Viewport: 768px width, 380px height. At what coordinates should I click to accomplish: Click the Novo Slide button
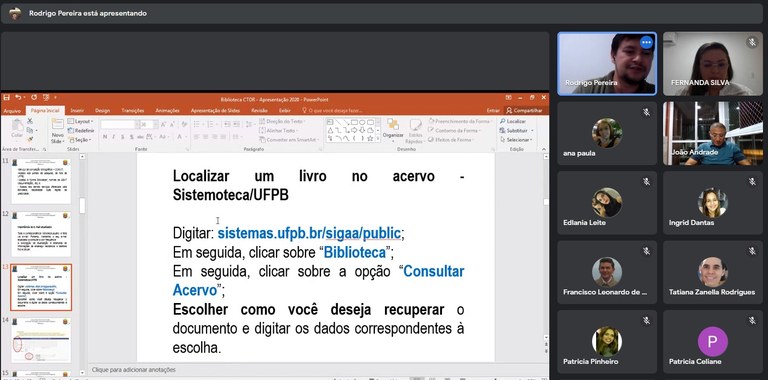58,131
